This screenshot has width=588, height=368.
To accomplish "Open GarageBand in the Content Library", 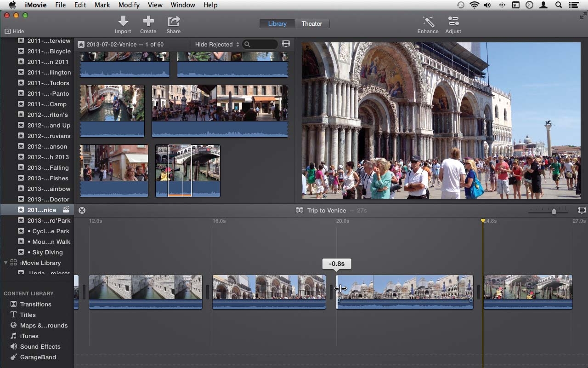I will pos(38,357).
